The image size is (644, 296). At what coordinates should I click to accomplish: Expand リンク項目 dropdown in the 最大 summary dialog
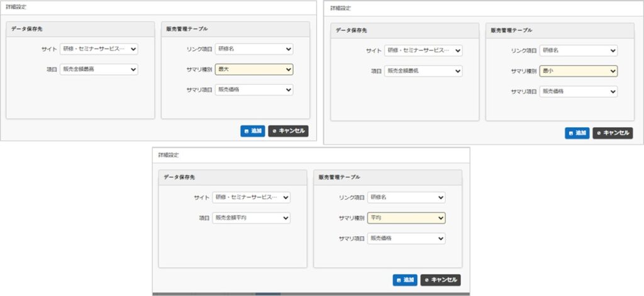[254, 48]
